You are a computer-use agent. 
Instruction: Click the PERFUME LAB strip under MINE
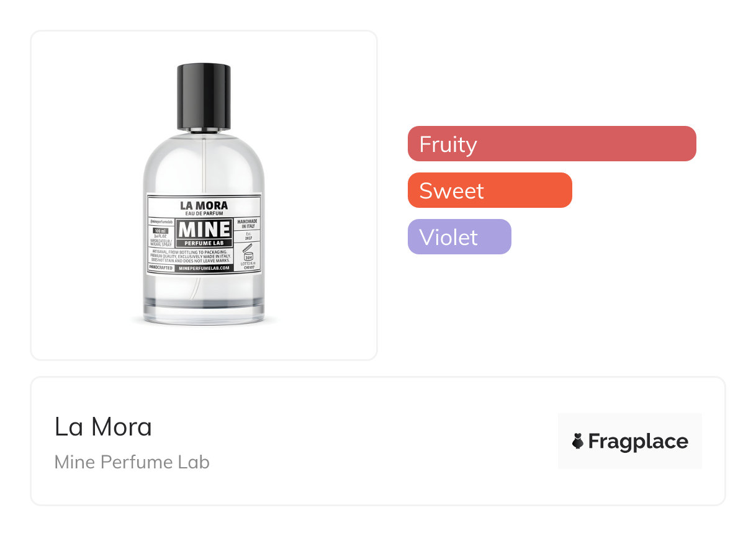204,243
